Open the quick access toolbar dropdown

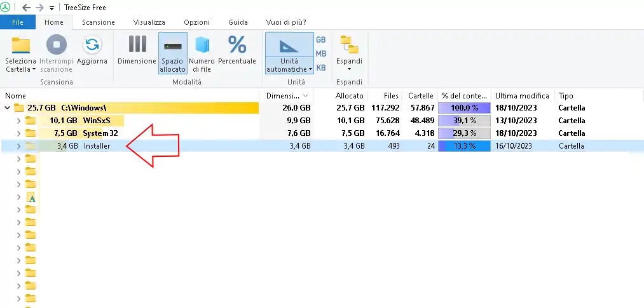(x=51, y=8)
